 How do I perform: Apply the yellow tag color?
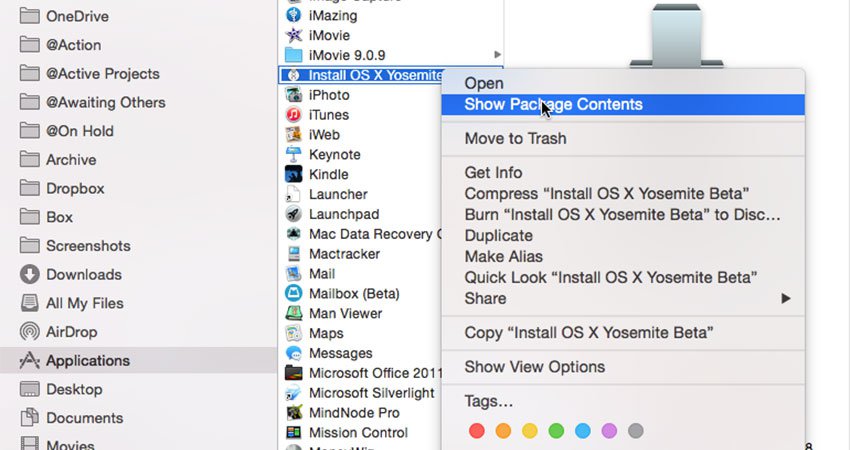[x=530, y=431]
